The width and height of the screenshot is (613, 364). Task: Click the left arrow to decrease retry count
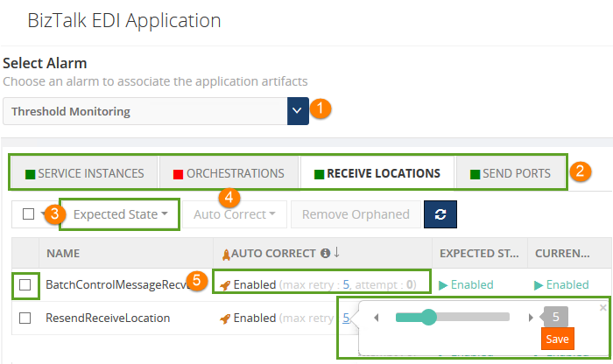click(377, 318)
